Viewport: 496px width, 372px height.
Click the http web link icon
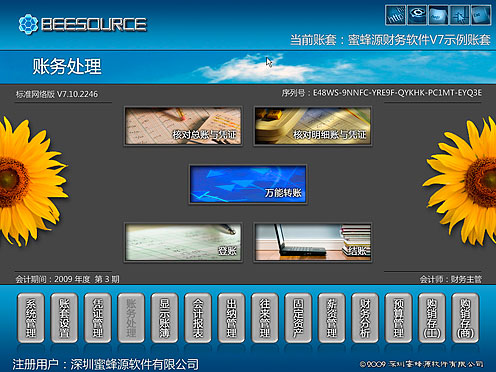click(x=395, y=15)
